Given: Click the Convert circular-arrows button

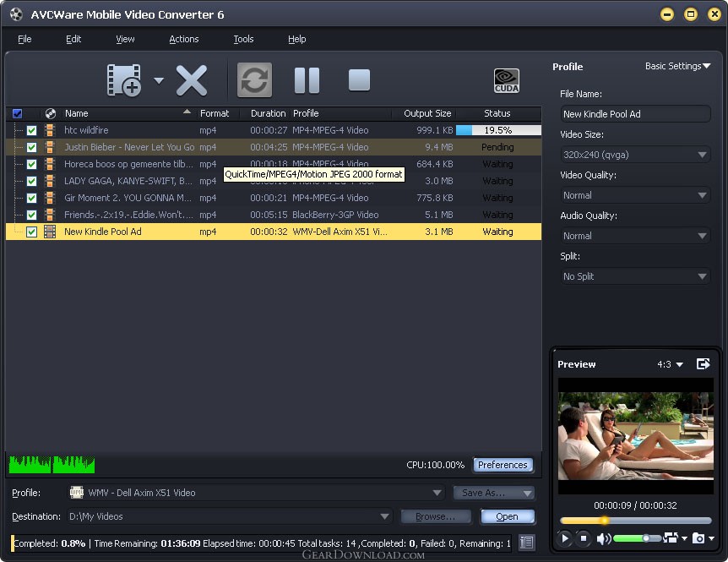Looking at the screenshot, I should (254, 80).
